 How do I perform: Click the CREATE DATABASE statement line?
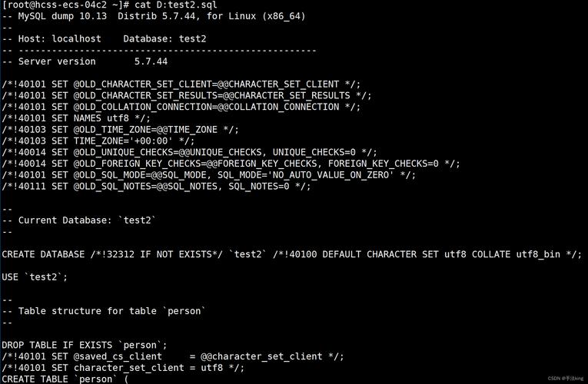291,254
